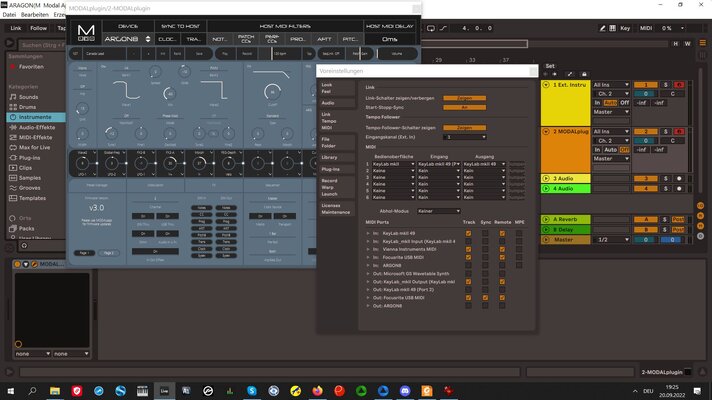
Task: Open the Clips browser category
Action: click(x=25, y=168)
